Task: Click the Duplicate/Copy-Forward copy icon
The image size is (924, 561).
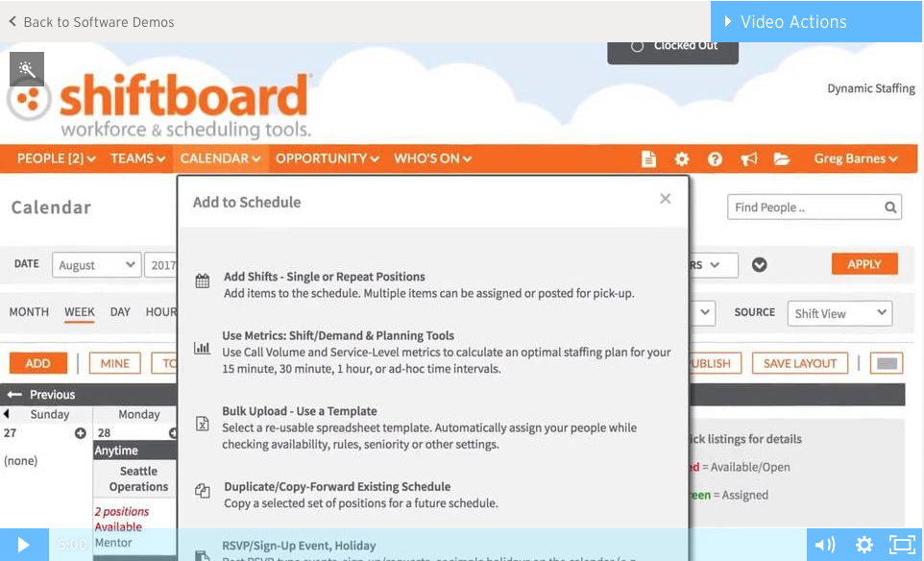Action: coord(202,490)
